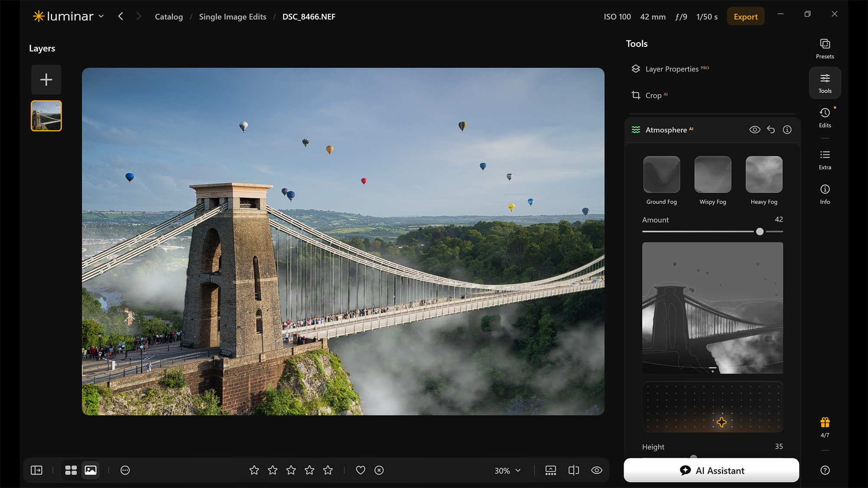Toggle the left side panel layout icon
Screen dimensions: 868x488
[x=36, y=470]
